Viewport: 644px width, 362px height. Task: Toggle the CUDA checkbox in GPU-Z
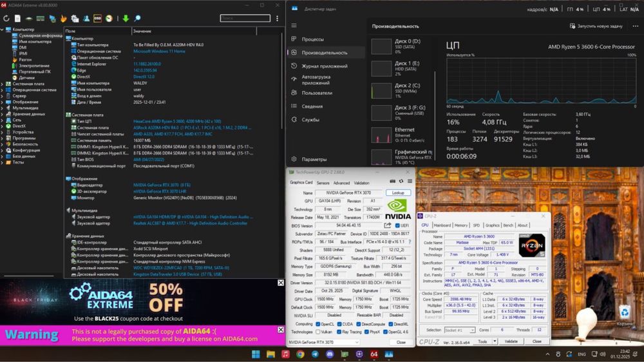pos(339,324)
